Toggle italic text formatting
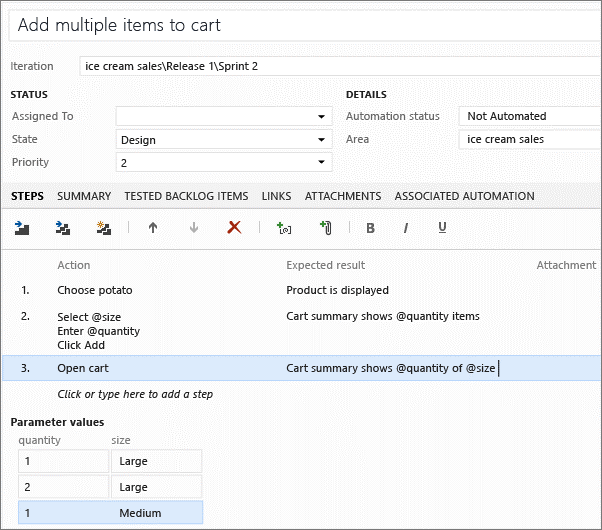 [x=406, y=228]
